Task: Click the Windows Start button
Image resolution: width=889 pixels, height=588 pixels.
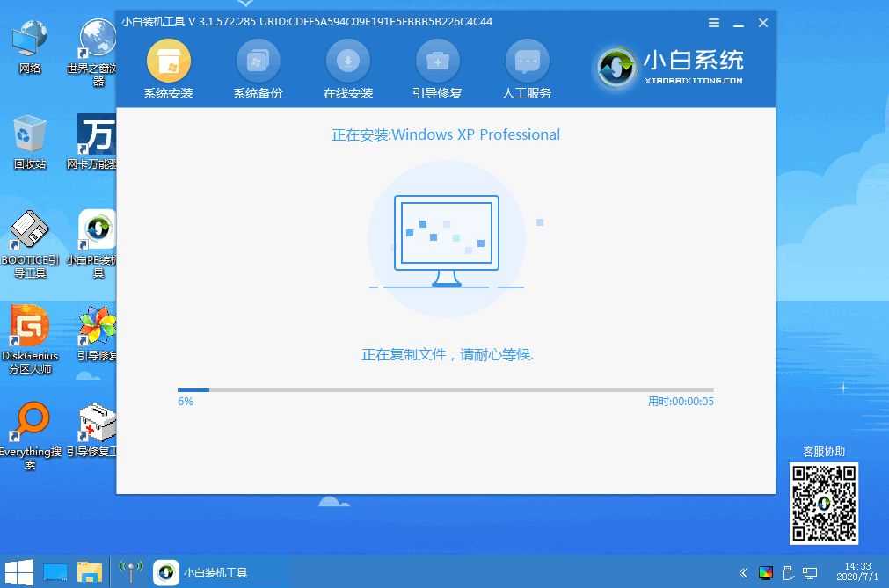Action: (x=19, y=571)
